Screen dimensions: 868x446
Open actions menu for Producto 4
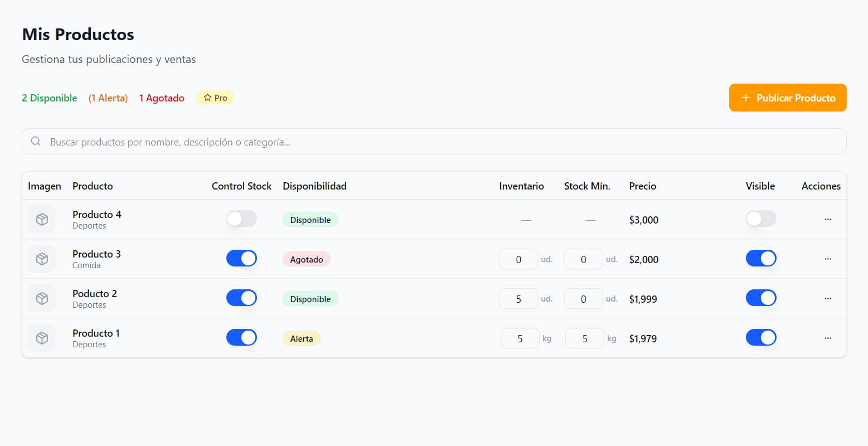(x=828, y=220)
